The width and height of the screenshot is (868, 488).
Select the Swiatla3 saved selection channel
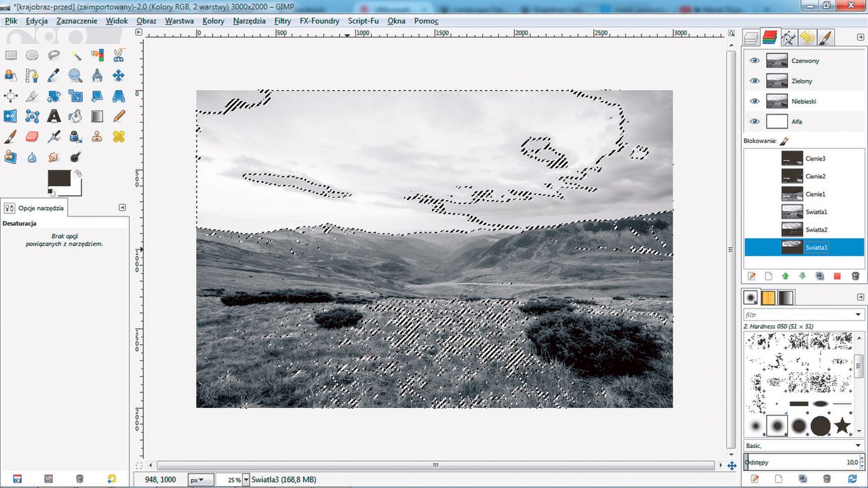804,247
